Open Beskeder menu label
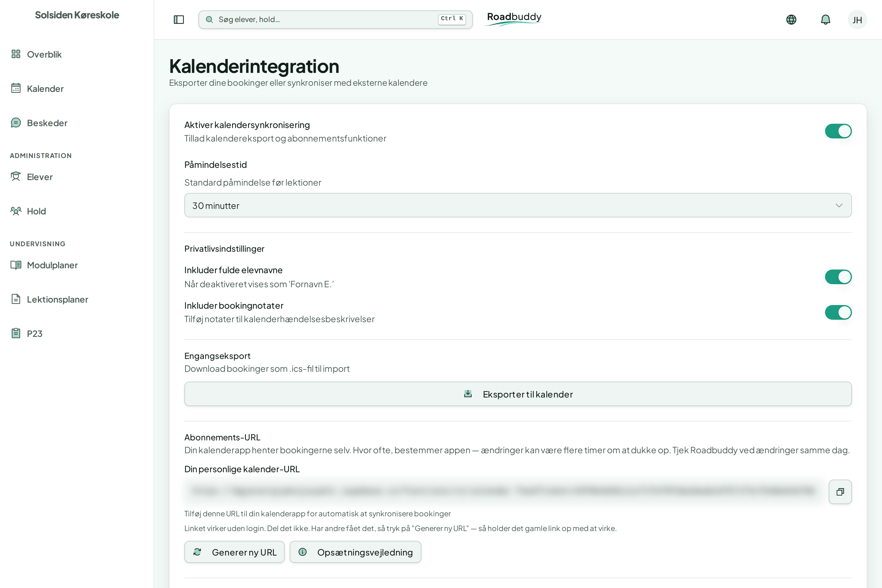 47,123
